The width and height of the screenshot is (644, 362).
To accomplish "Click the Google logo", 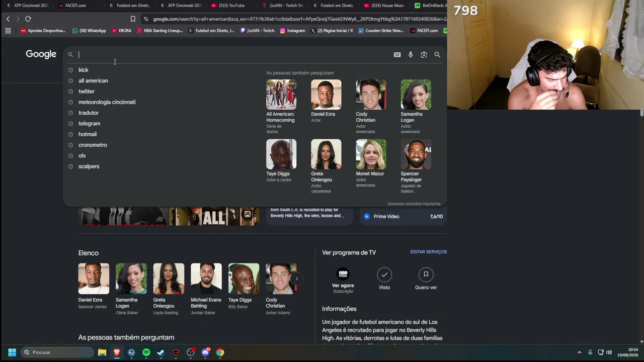I will point(41,54).
